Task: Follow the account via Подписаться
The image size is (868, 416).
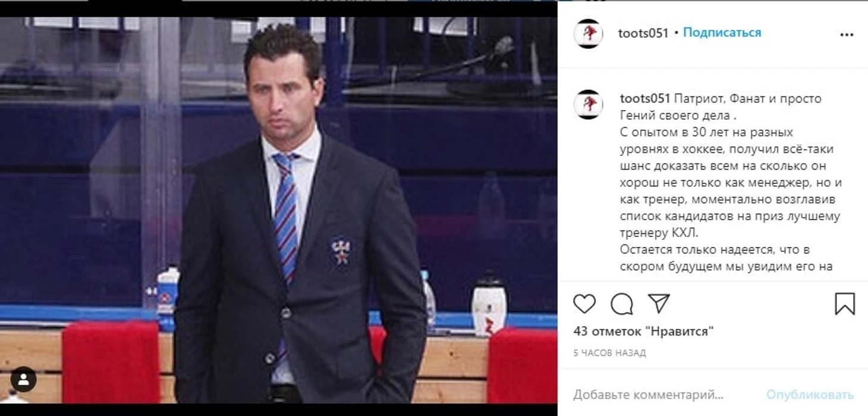Action: coord(722,33)
